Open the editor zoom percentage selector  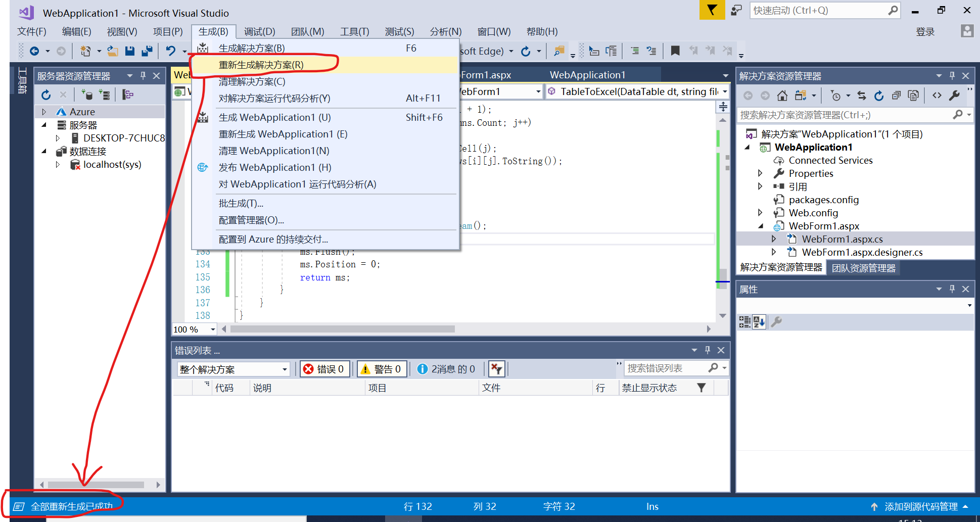[212, 329]
